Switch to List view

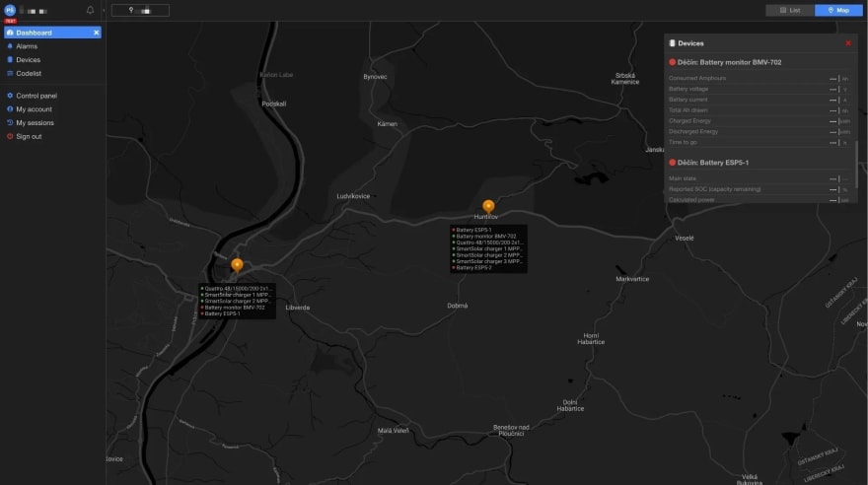tap(790, 10)
